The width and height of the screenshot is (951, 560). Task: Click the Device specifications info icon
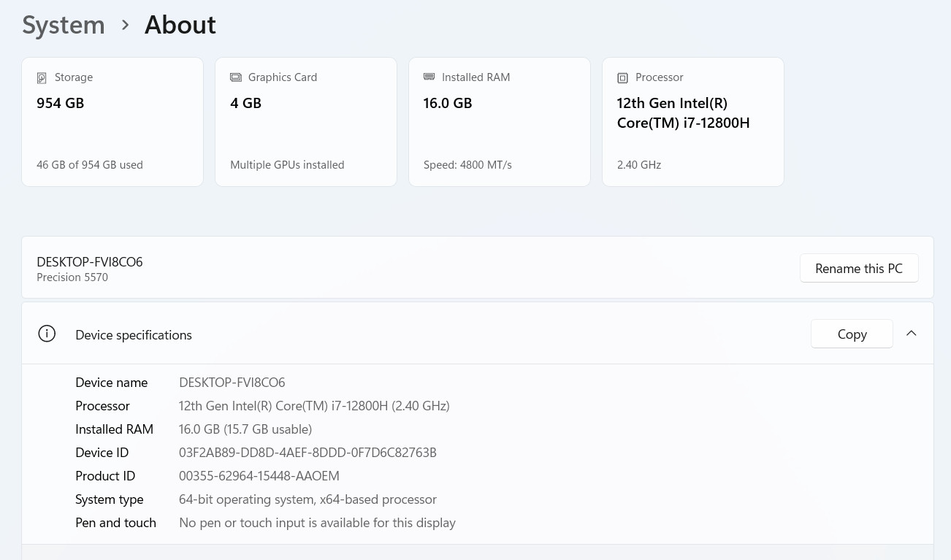click(x=47, y=334)
